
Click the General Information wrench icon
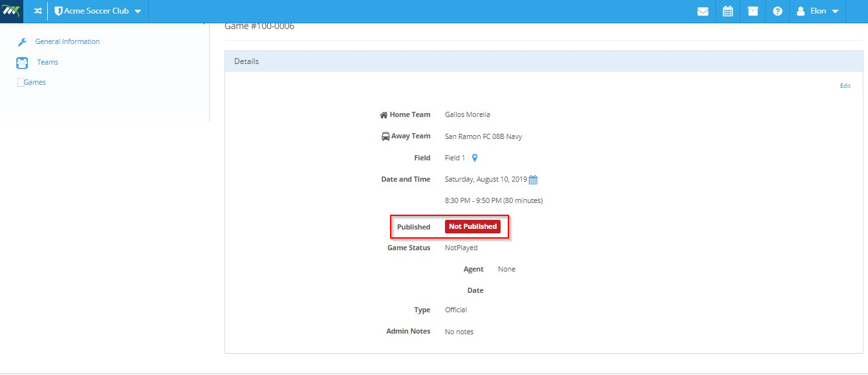pos(22,42)
